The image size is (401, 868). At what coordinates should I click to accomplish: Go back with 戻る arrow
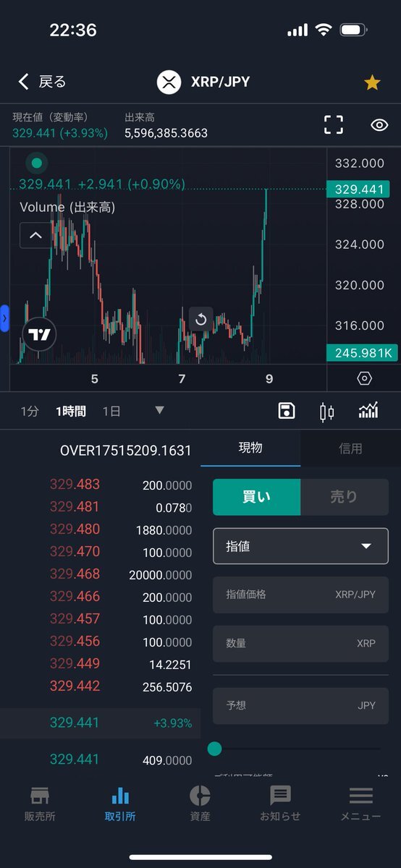pyautogui.click(x=42, y=82)
